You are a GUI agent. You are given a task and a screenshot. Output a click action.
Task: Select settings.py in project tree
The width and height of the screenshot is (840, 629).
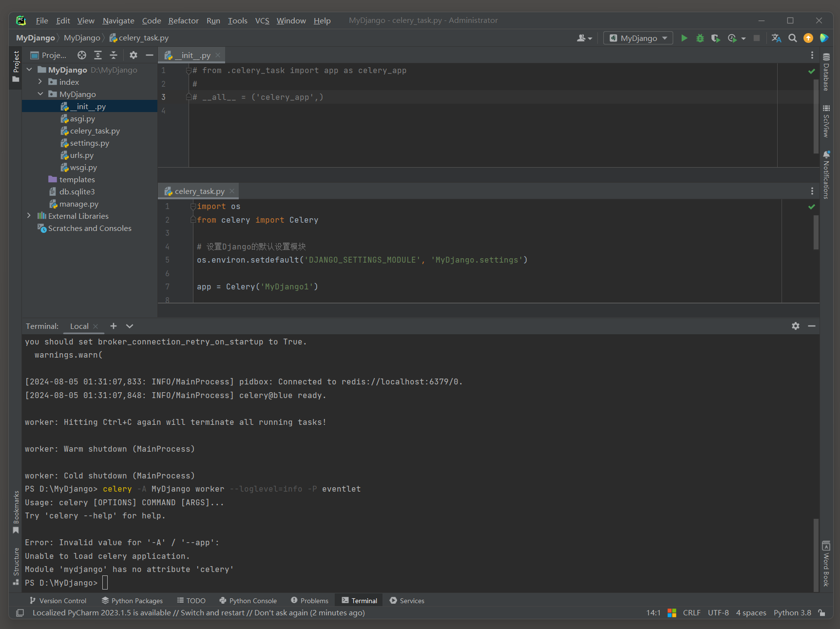[x=90, y=143]
